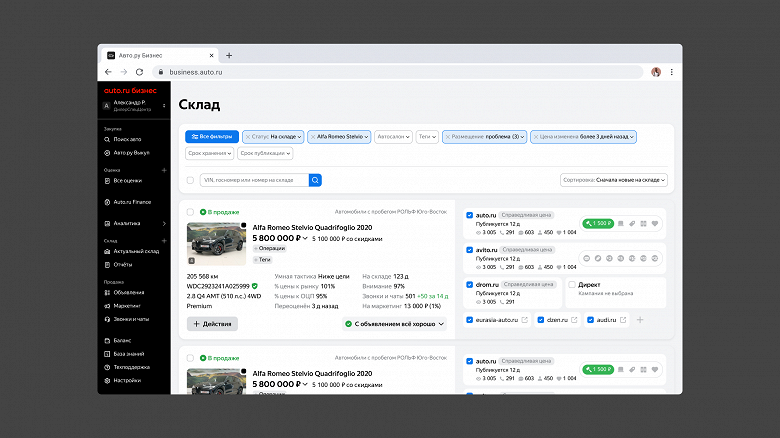This screenshot has height=438, width=780.
Task: Open external link icon next to dzen.ru
Action: point(574,320)
